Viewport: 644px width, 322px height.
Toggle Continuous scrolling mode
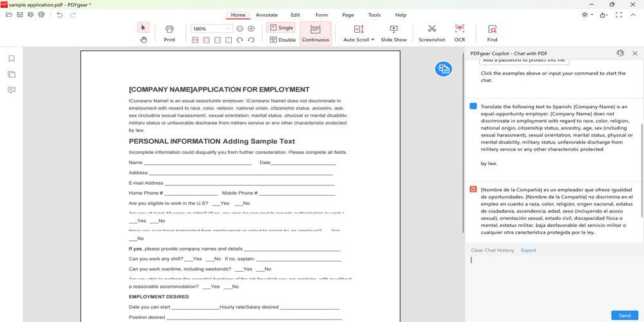316,33
